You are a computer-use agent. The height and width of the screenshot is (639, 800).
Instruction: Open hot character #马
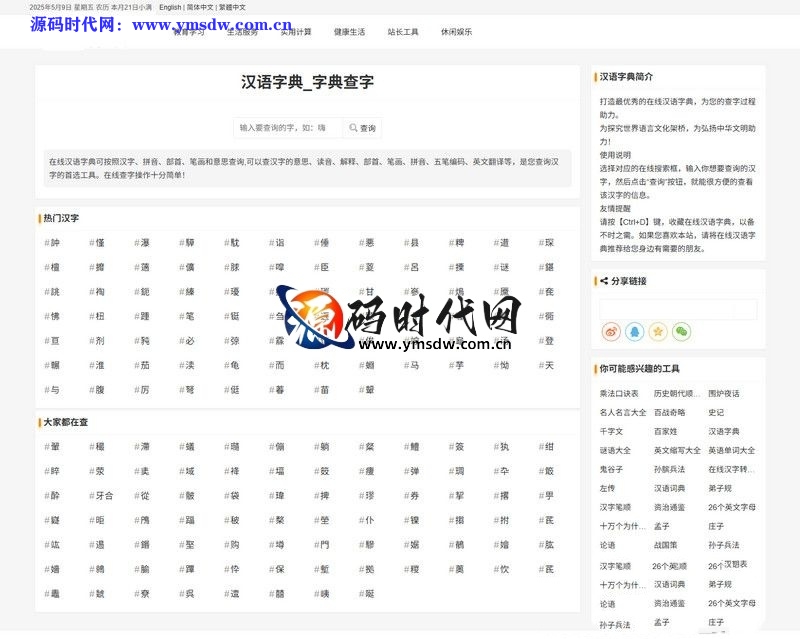coord(413,366)
